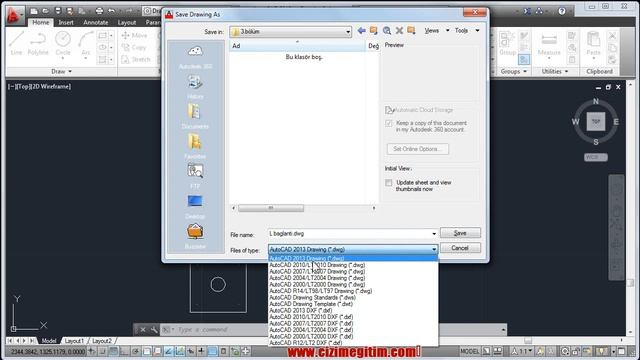Click the Cancel button
The image size is (640, 360).
(x=460, y=248)
